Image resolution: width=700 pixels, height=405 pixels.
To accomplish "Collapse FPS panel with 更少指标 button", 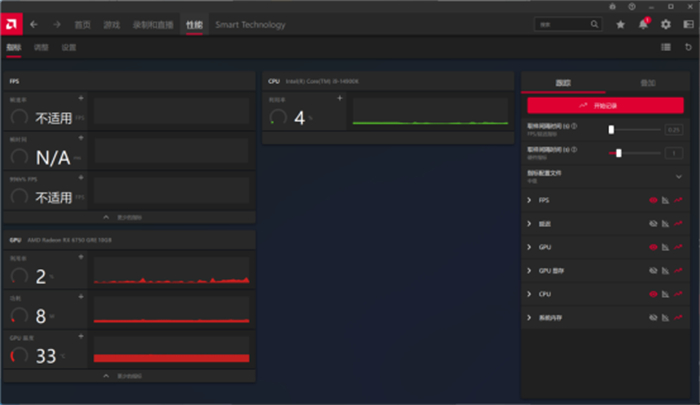I will tap(129, 217).
